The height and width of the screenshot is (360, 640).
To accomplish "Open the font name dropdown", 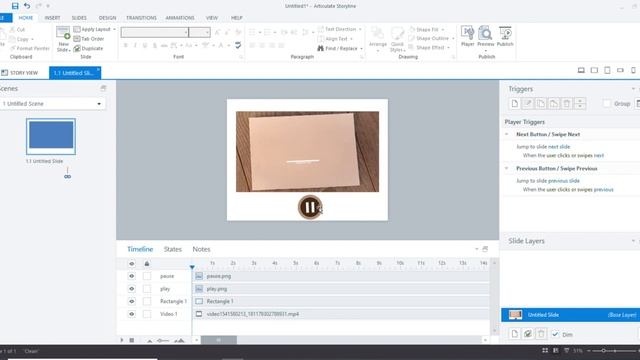I will [186, 32].
